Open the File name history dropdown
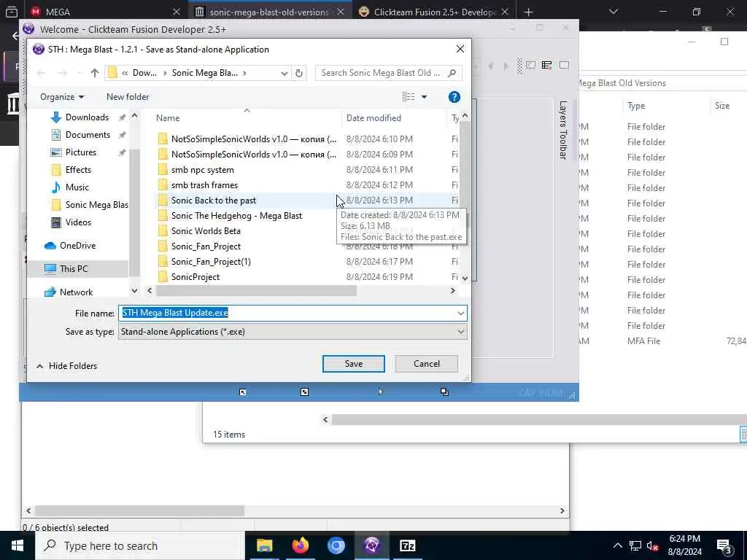The image size is (747, 560). tap(461, 313)
